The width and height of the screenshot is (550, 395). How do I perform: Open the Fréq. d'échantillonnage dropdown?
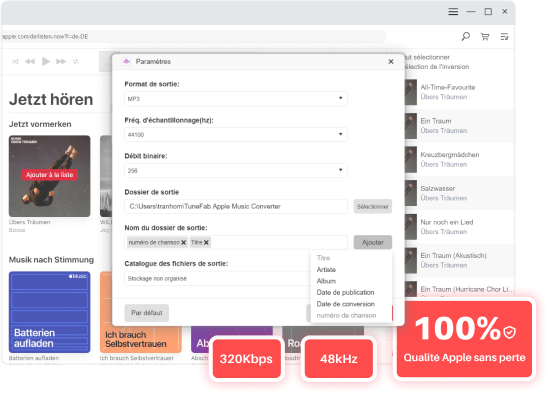point(236,134)
